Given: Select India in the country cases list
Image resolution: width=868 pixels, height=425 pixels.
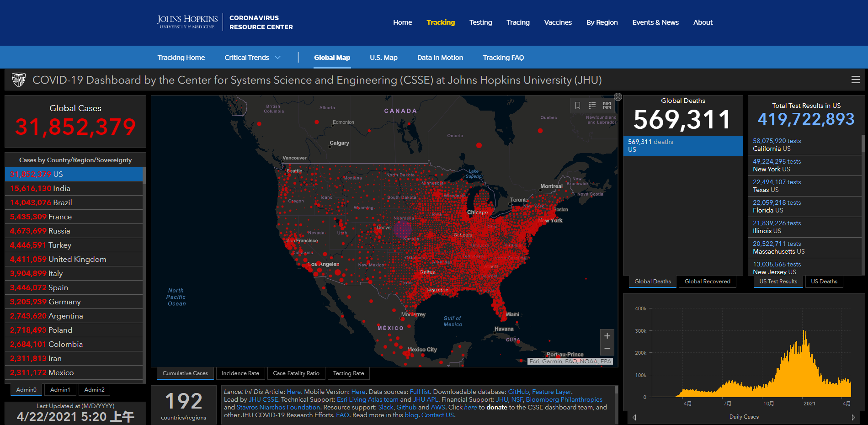Looking at the screenshot, I should click(x=74, y=188).
